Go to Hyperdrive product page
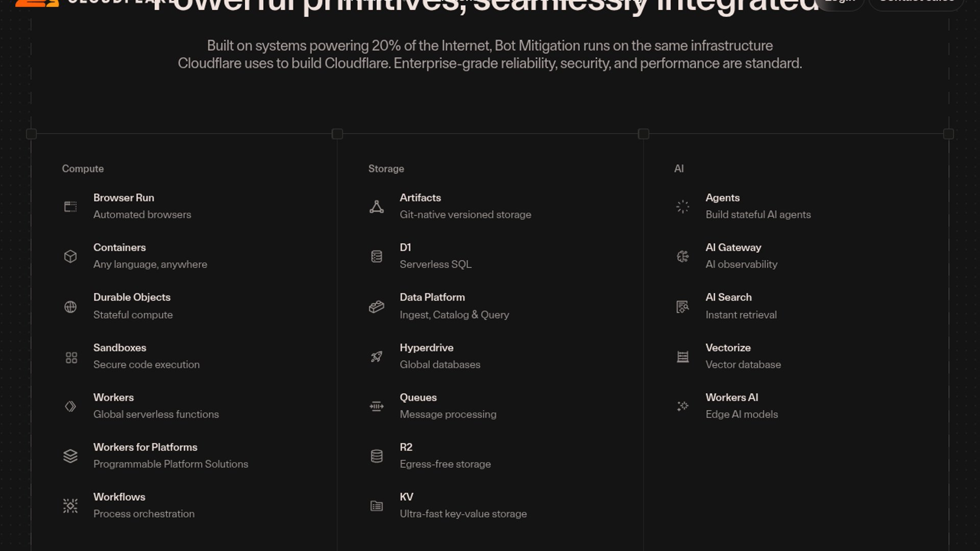This screenshot has width=980, height=551. pos(426,348)
